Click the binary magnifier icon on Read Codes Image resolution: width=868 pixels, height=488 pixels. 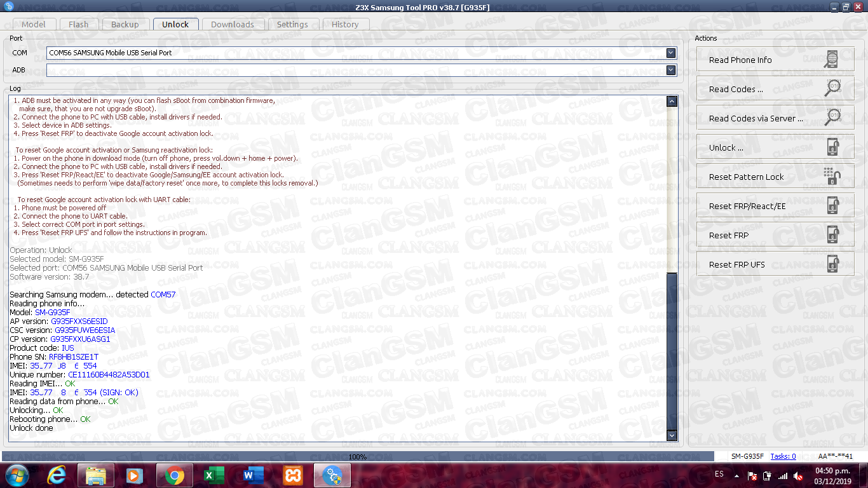(832, 90)
